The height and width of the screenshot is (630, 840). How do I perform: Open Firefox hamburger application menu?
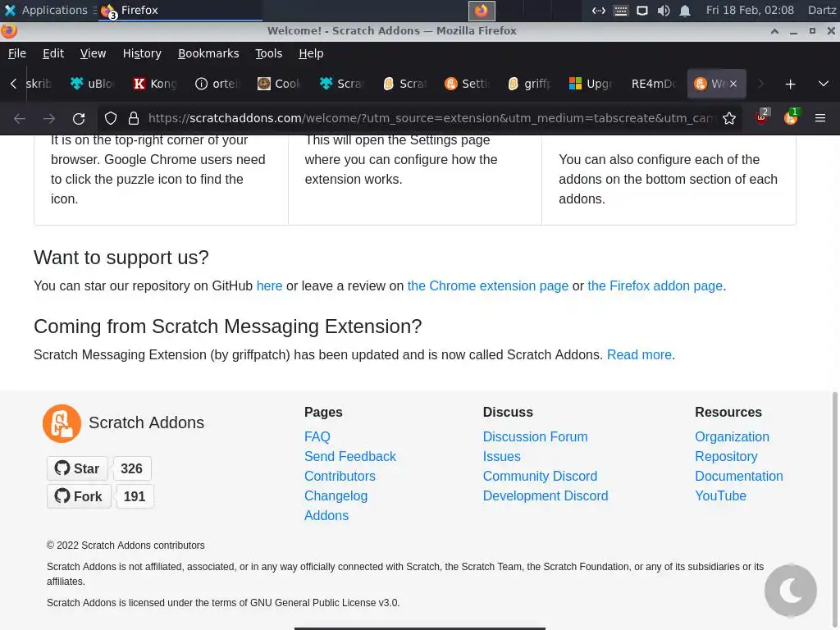(x=819, y=118)
